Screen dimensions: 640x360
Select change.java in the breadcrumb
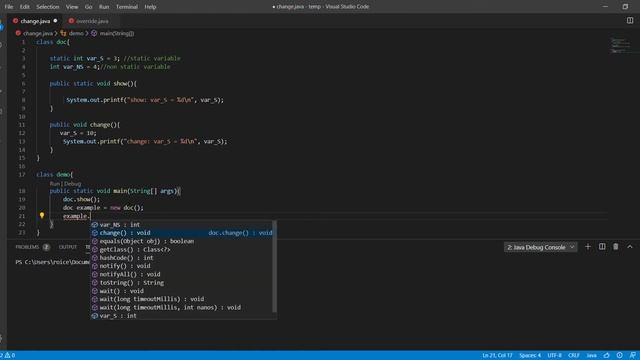38,33
